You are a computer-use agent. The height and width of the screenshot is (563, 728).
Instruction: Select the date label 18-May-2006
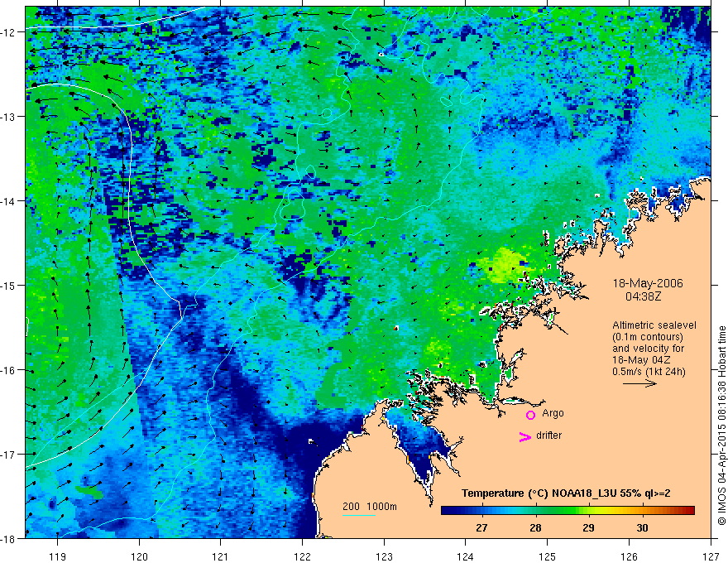click(648, 283)
